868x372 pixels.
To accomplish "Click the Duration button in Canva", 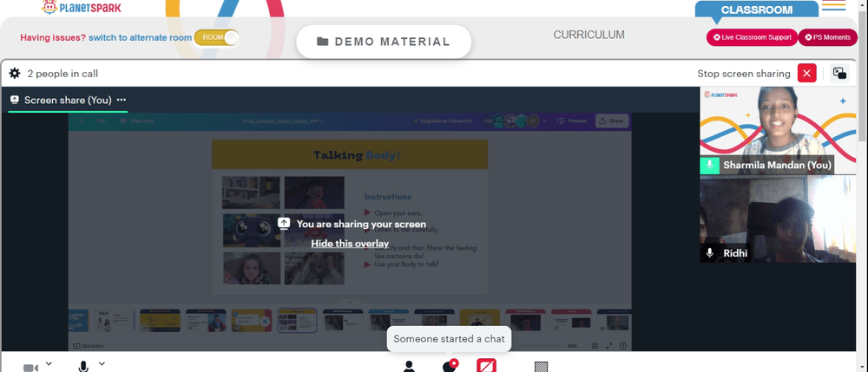I will [89, 346].
